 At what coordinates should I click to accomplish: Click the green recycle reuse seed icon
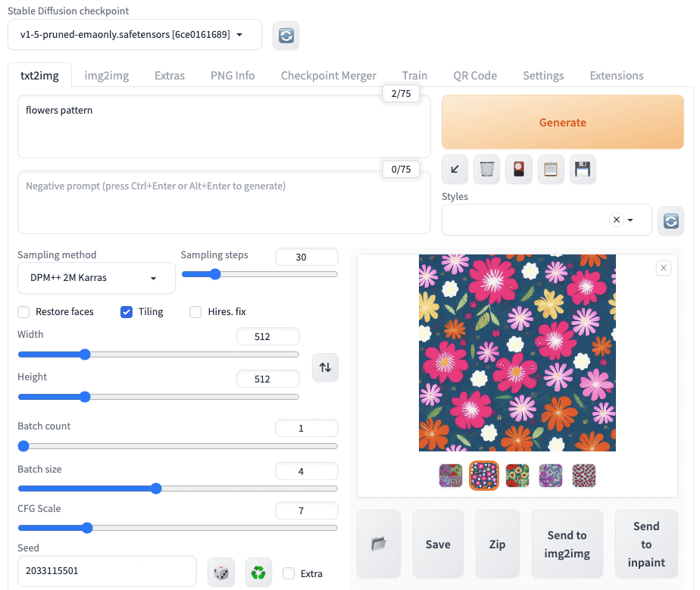click(258, 573)
